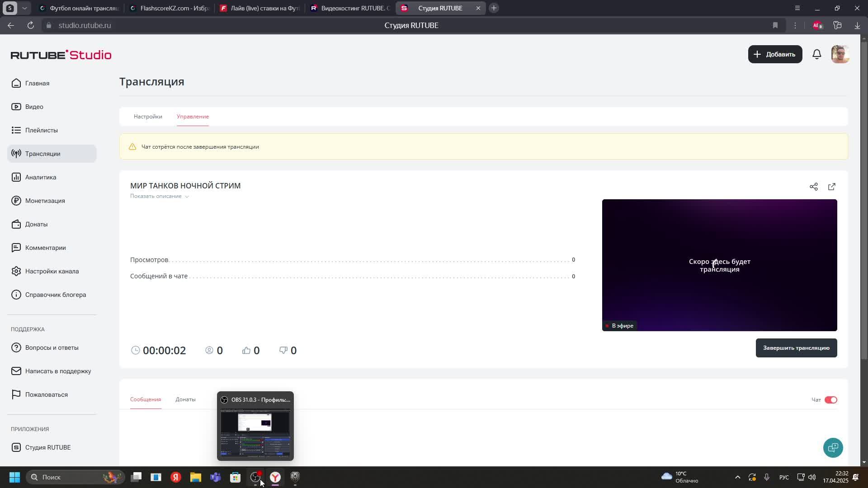Switch to the Донаты chat tab
The width and height of the screenshot is (868, 488).
(x=185, y=399)
